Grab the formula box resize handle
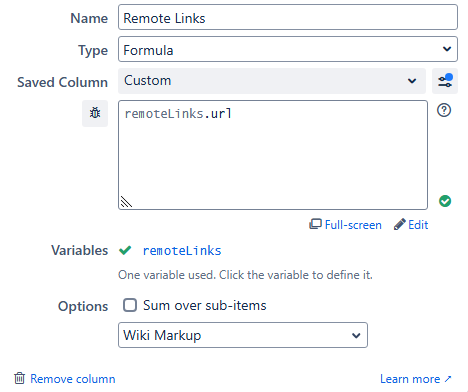This screenshot has width=468, height=392. coord(126,202)
